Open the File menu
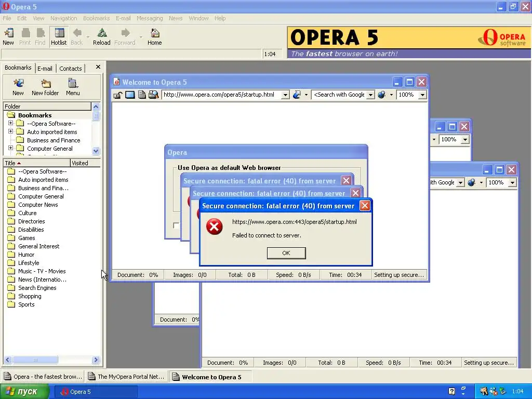Image resolution: width=532 pixels, height=399 pixels. click(x=7, y=18)
